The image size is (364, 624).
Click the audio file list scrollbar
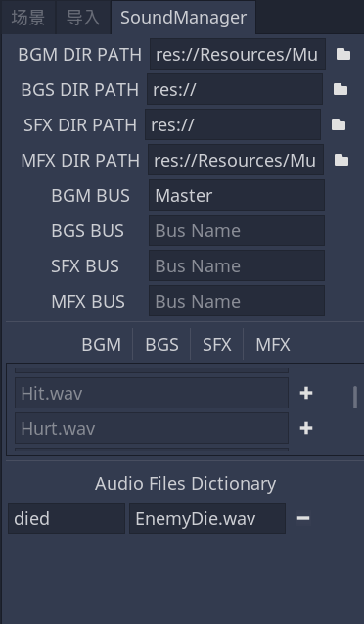355,397
